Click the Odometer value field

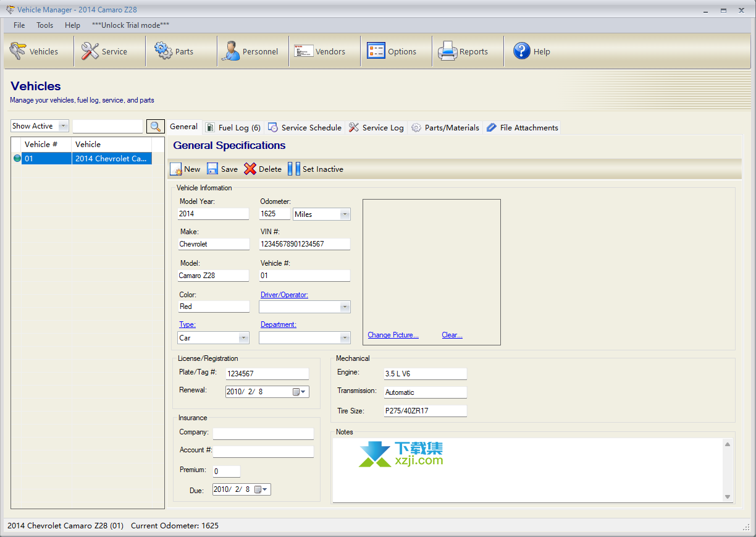[275, 214]
